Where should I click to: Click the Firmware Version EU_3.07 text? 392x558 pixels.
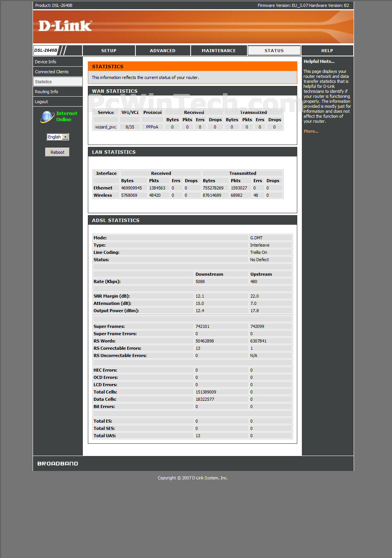click(x=283, y=5)
